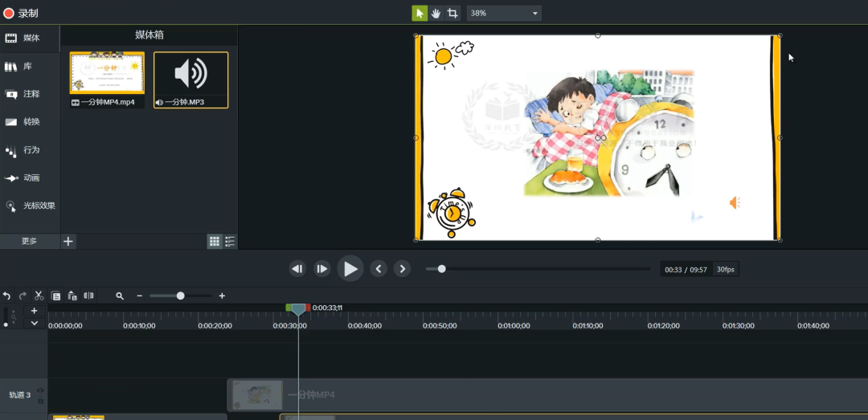
Task: Undo the last timeline action
Action: point(6,296)
